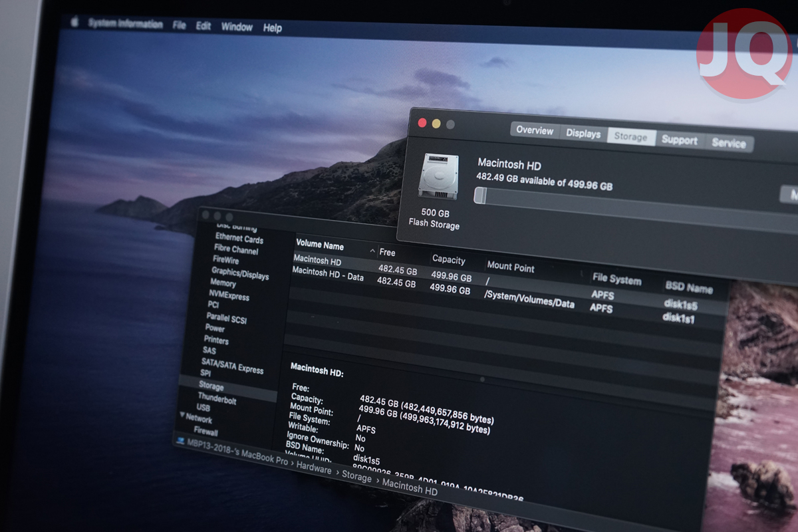Select Ethernet Cards in the sidebar
The image size is (798, 532).
click(x=239, y=239)
